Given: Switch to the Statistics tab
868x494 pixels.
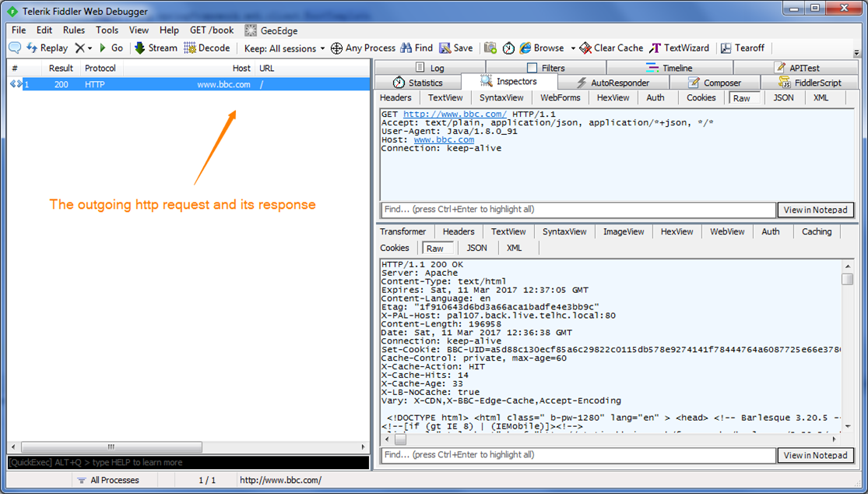Looking at the screenshot, I should pos(418,83).
